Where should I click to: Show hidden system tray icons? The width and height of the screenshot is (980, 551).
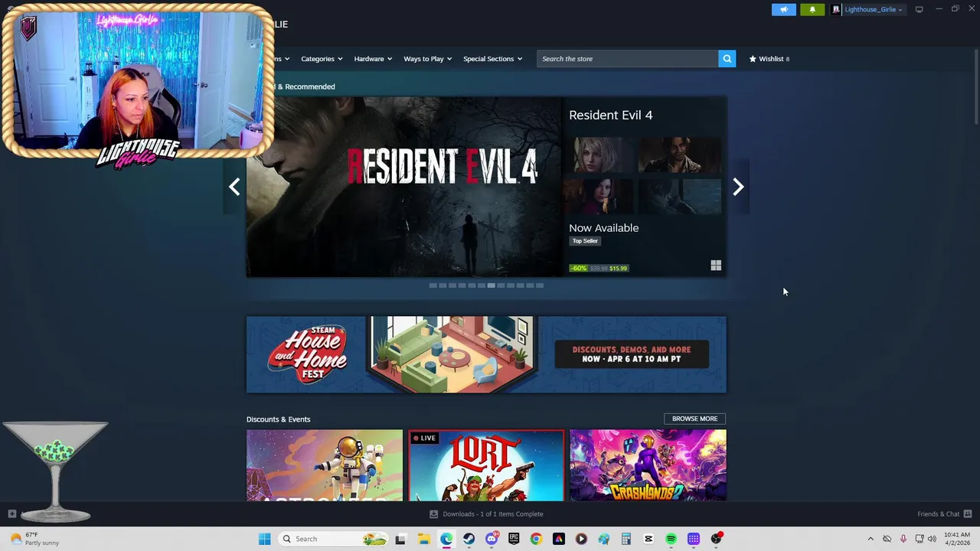click(x=870, y=539)
